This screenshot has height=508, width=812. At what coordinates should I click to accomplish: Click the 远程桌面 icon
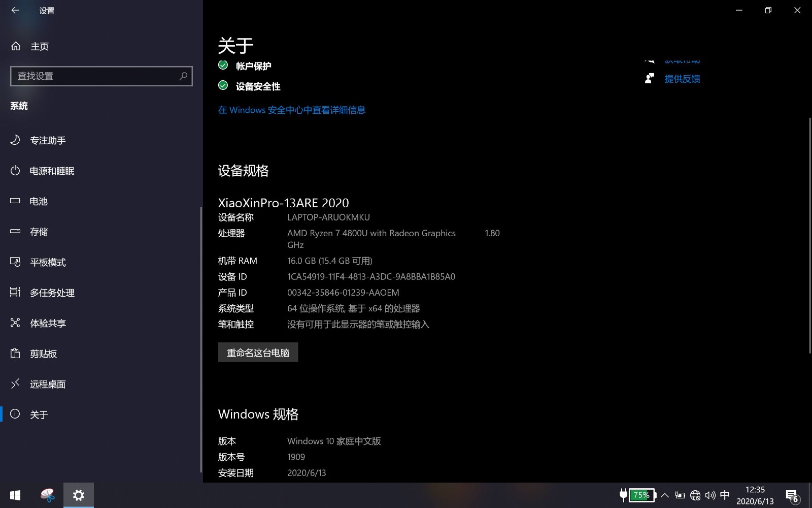tap(15, 384)
